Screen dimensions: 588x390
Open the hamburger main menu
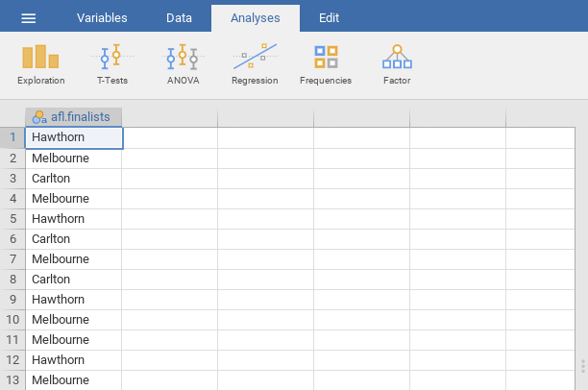(29, 18)
